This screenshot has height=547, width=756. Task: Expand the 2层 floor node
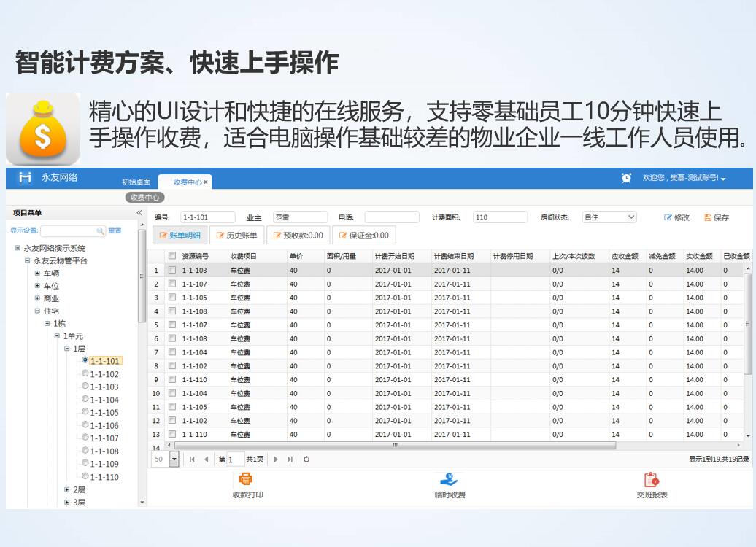67,489
